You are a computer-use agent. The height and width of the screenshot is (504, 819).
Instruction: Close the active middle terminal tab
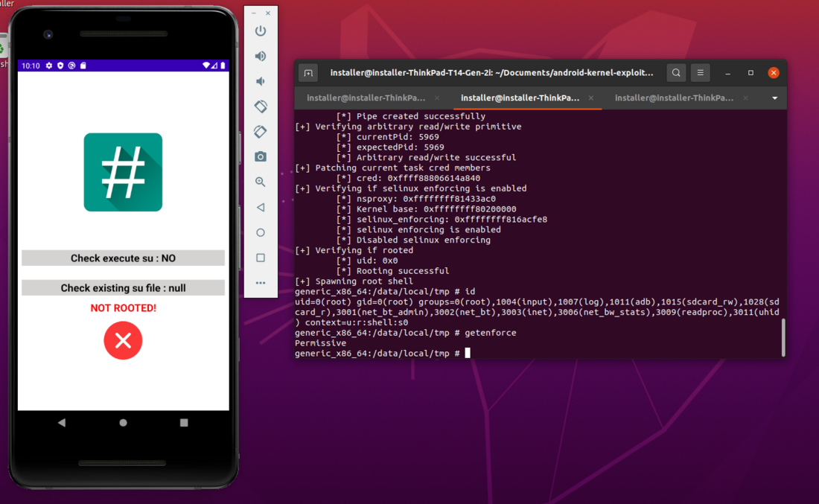[590, 98]
